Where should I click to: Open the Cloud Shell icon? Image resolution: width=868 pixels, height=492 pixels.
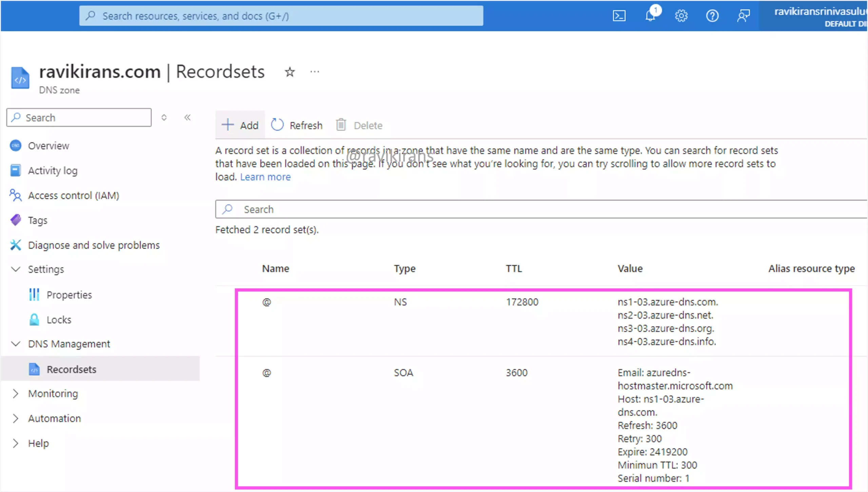coord(619,16)
